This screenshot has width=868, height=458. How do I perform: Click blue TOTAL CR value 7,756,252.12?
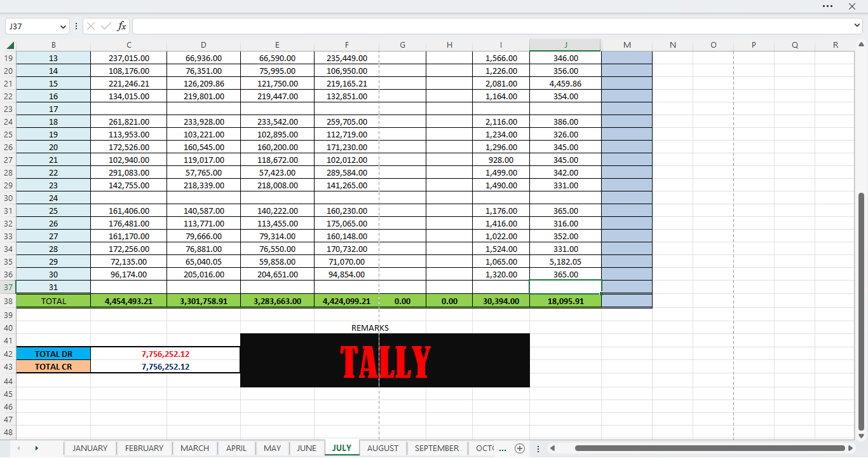pyautogui.click(x=165, y=366)
